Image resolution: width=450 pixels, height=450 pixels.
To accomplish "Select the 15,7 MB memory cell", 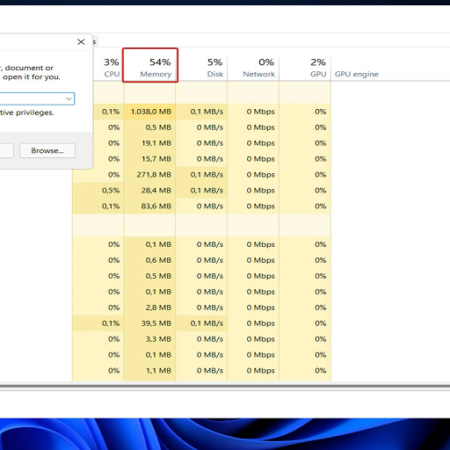I will point(150,159).
